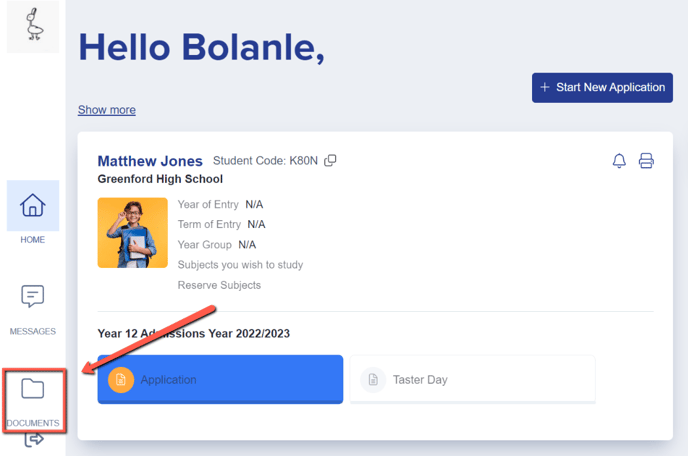The height and width of the screenshot is (456, 688).
Task: Open the Messages speech bubble icon
Action: click(x=33, y=296)
